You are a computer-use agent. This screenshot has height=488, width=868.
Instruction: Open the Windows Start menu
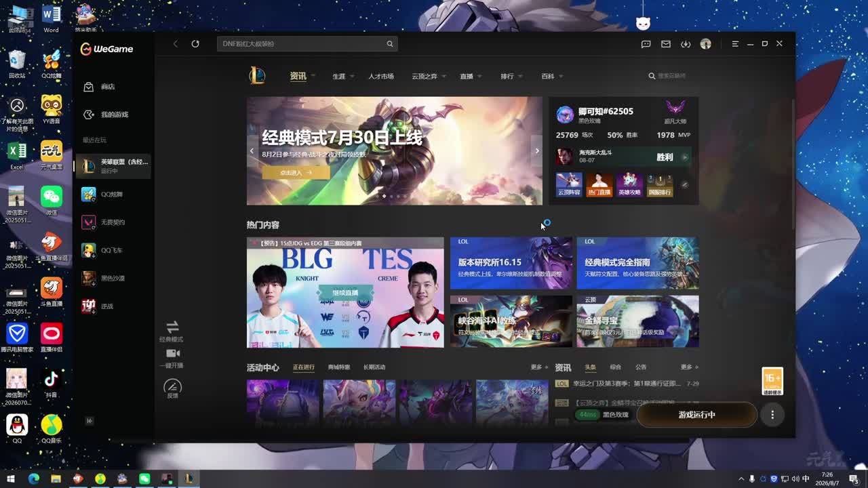click(x=11, y=479)
